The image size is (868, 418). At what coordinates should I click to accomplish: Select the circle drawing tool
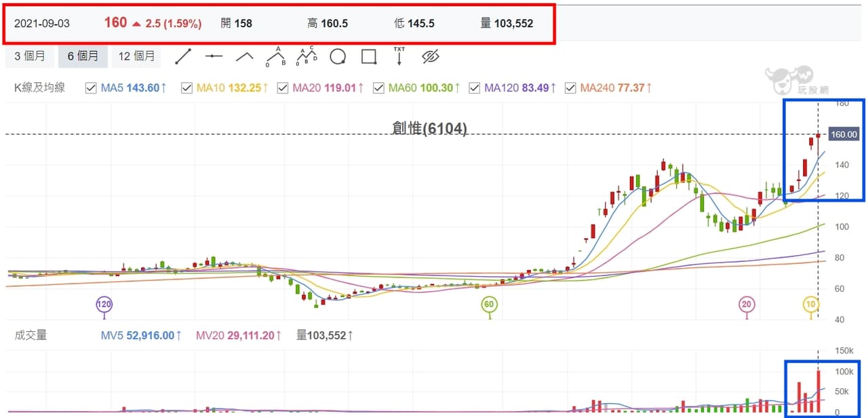(338, 56)
